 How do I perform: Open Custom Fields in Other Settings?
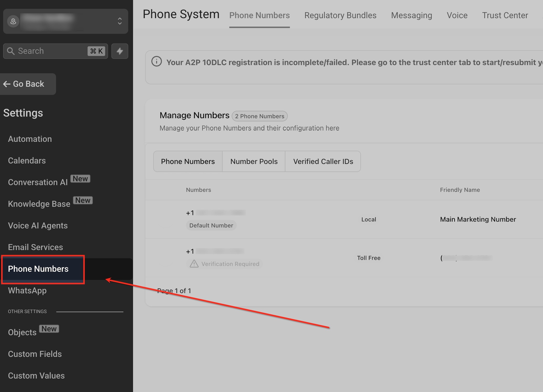tap(35, 354)
